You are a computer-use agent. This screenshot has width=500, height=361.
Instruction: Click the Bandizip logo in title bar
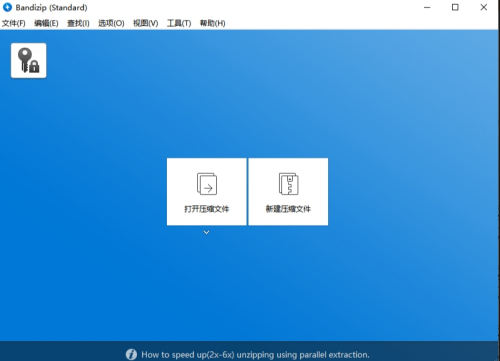point(7,7)
